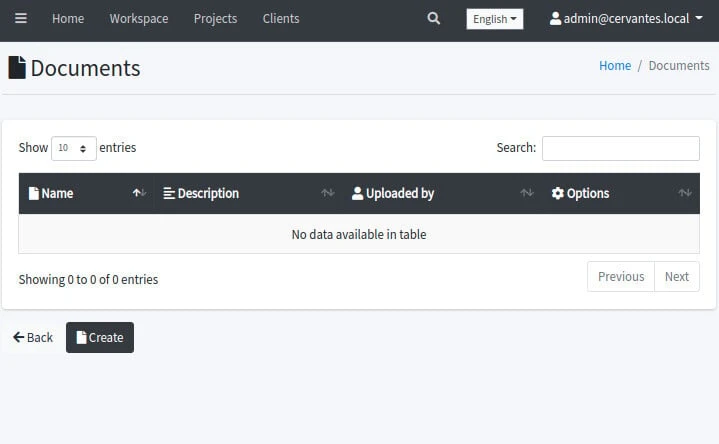Click sort arrows on Options column
Viewport: 719px width, 444px height.
685,193
